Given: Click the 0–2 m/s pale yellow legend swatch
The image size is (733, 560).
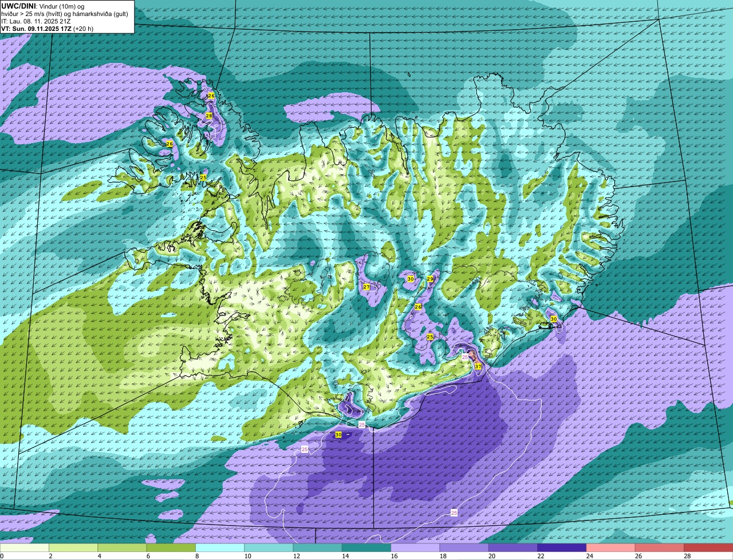Looking at the screenshot, I should (x=25, y=548).
